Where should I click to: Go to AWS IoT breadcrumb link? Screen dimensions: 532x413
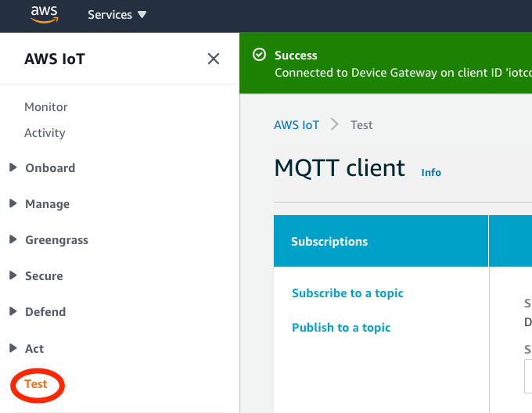(297, 125)
